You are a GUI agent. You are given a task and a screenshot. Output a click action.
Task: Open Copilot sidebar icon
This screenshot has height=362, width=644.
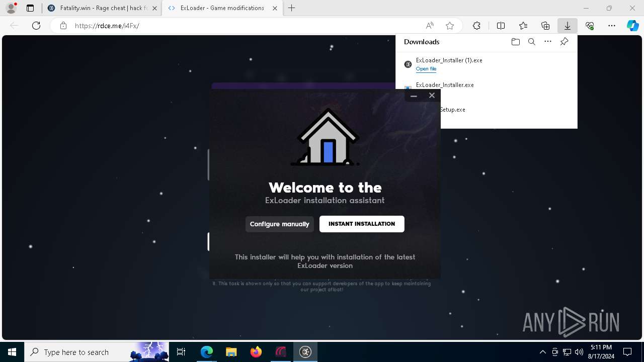click(633, 26)
